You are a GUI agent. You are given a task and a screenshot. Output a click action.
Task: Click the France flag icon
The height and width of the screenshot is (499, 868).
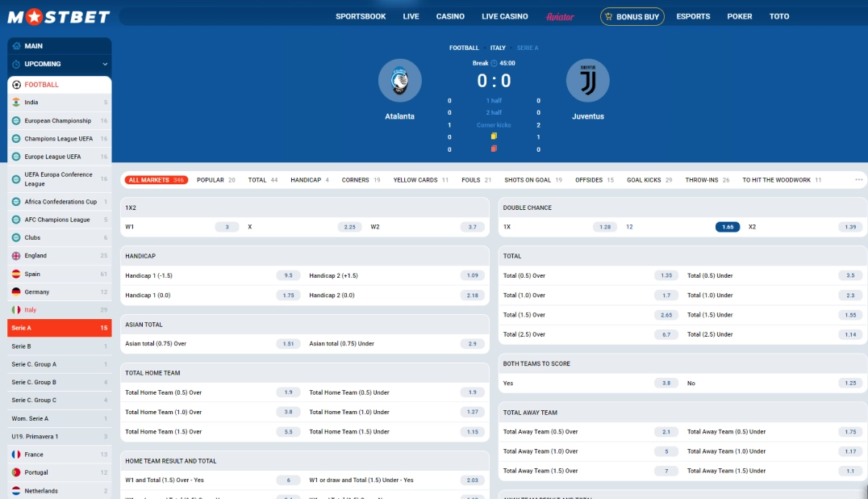point(16,455)
